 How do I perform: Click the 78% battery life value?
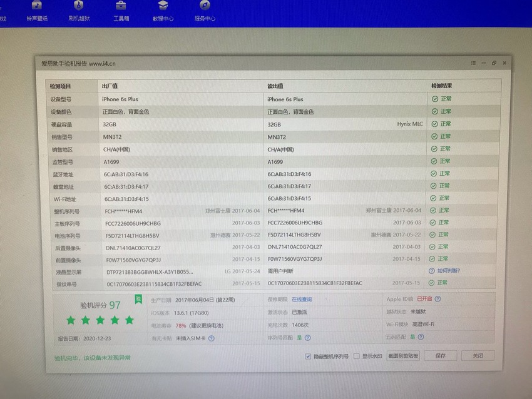coord(180,325)
